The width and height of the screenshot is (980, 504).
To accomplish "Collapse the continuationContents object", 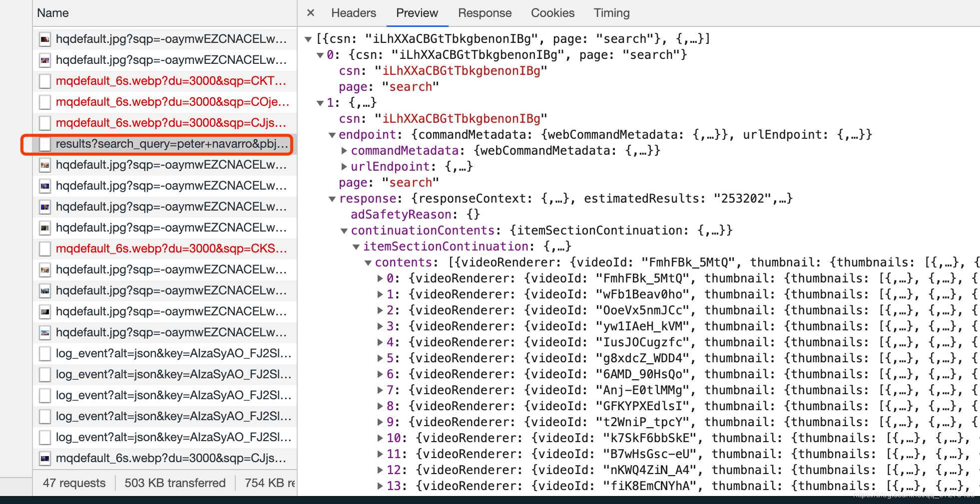I will click(x=344, y=231).
